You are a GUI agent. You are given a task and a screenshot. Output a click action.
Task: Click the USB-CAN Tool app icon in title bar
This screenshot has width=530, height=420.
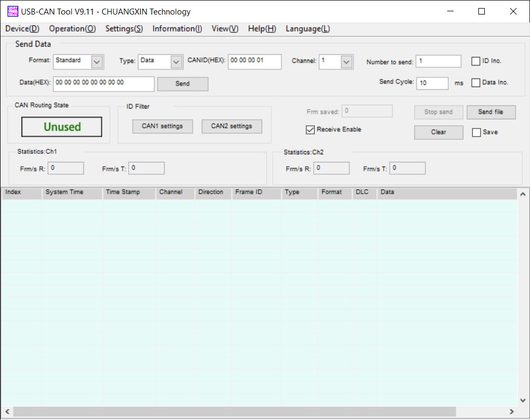click(x=12, y=11)
